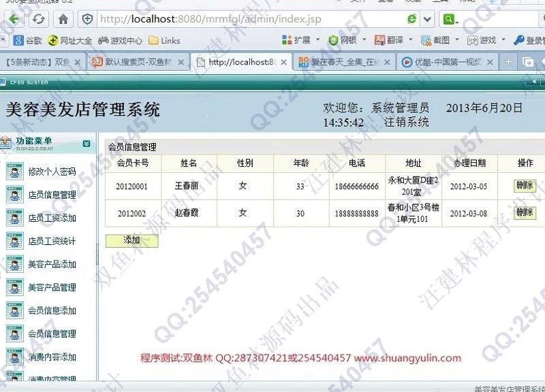Open the 游戏中心 bookmark
The image size is (545, 392).
pos(121,41)
